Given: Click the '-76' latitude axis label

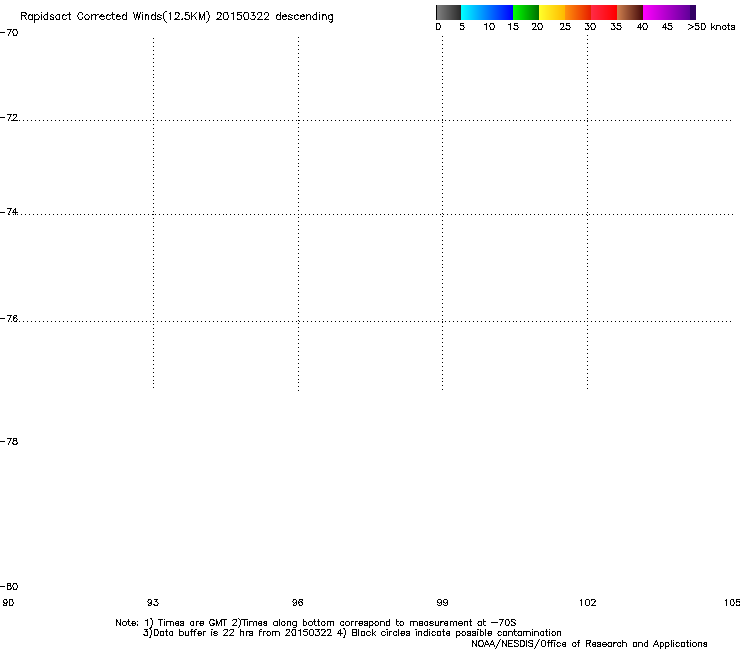Looking at the screenshot, I should pos(9,319).
